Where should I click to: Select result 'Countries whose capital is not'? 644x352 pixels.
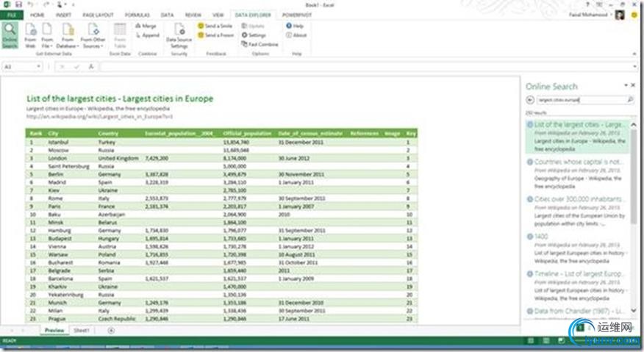(x=576, y=173)
